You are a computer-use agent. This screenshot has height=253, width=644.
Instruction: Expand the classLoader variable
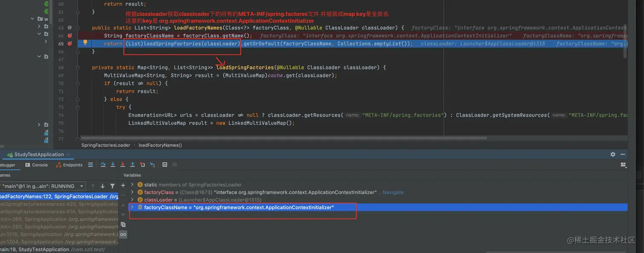132,199
